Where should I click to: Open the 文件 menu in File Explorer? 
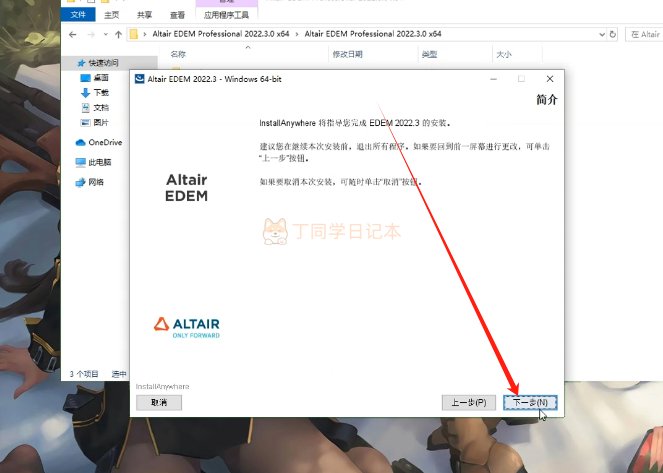[78, 15]
